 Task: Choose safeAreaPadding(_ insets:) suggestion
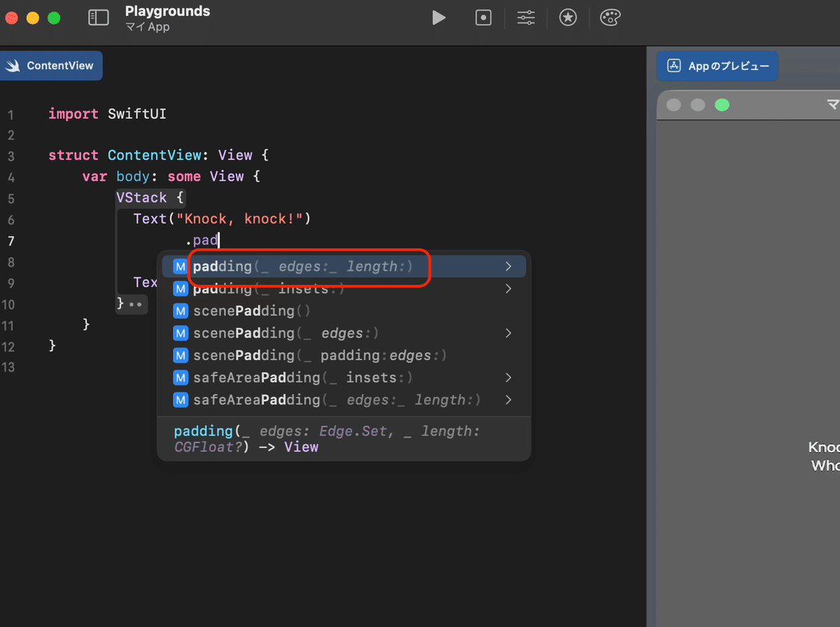coord(344,378)
